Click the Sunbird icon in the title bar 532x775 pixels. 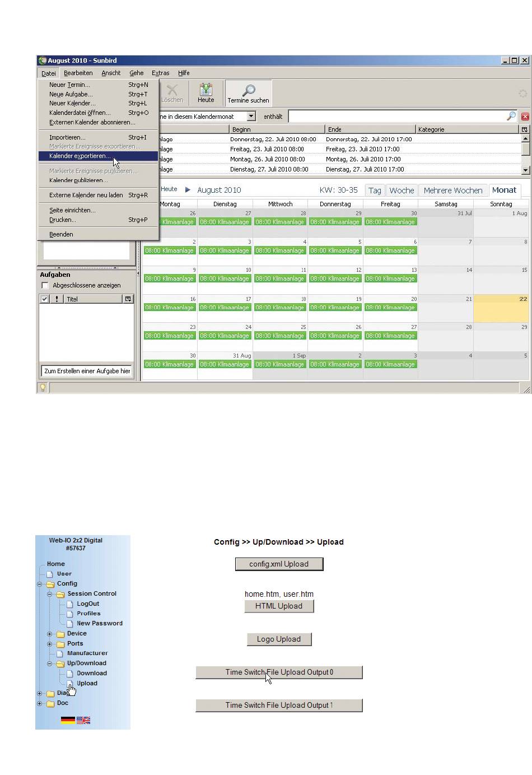click(43, 61)
